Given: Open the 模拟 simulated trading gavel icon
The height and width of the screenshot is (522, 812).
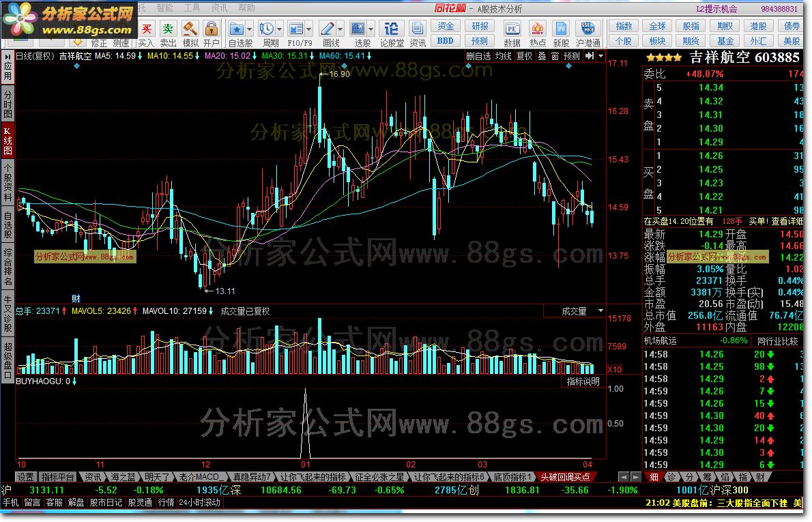Looking at the screenshot, I should 190,29.
